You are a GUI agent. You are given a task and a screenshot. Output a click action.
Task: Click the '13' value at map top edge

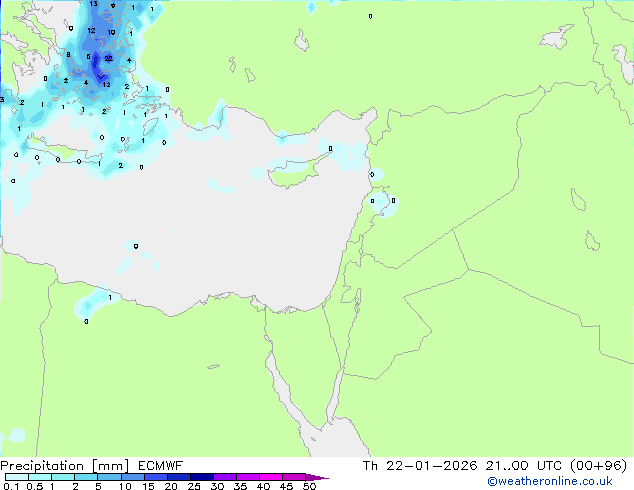93,4
